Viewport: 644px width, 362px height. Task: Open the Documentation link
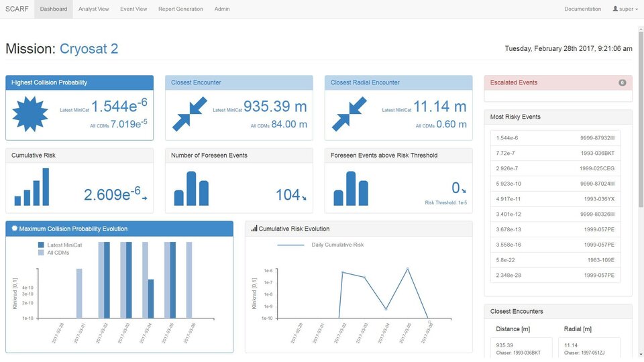click(x=582, y=9)
